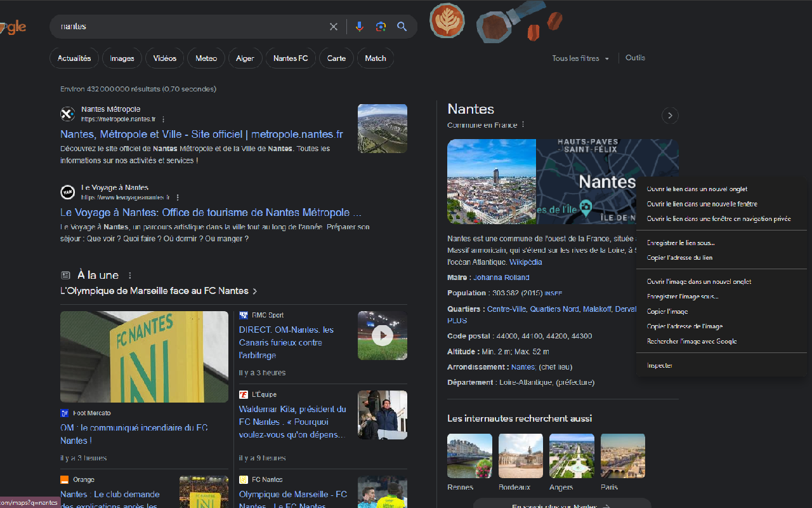Switch to the Images search tab
The image size is (812, 508).
[x=121, y=58]
